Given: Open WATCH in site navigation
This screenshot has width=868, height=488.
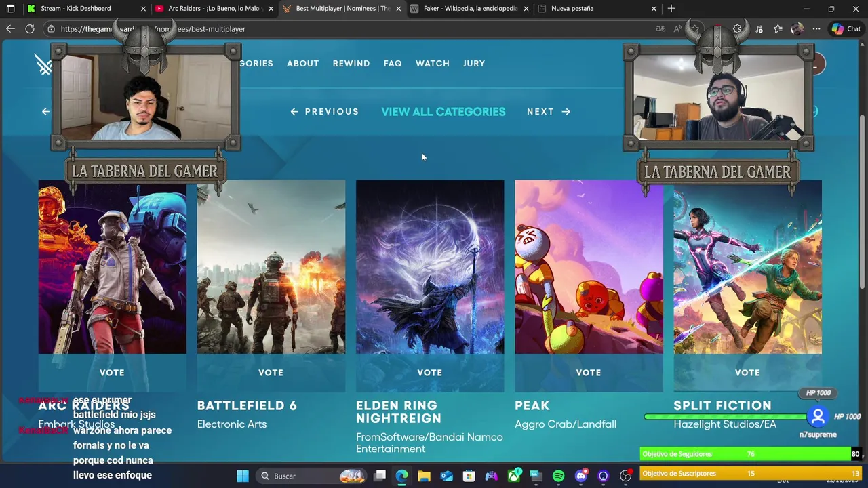Looking at the screenshot, I should click(x=433, y=63).
